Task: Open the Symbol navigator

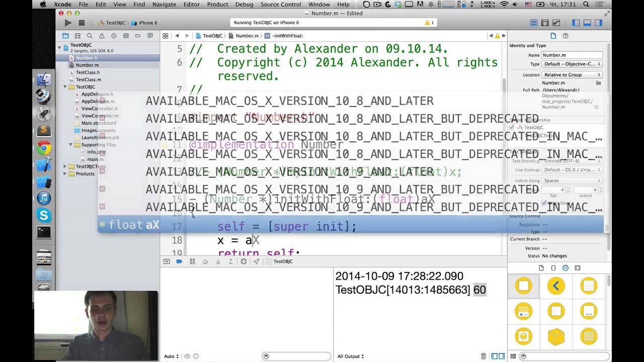Action: [x=77, y=36]
